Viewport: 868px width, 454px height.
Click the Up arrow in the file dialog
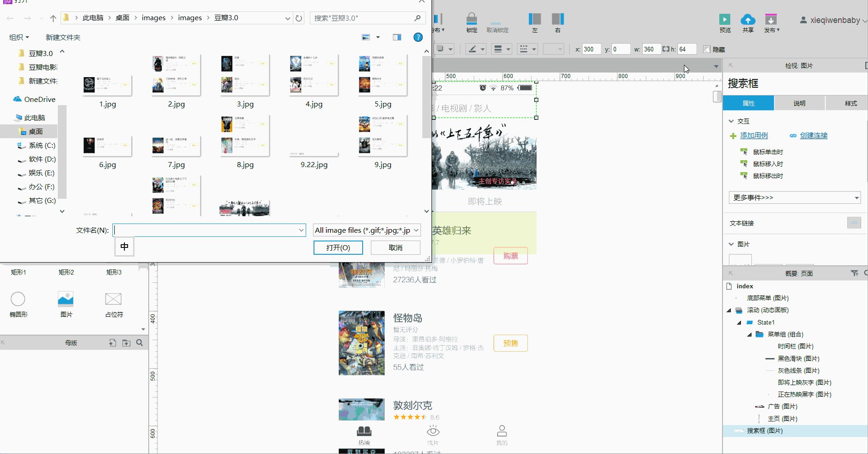point(53,18)
